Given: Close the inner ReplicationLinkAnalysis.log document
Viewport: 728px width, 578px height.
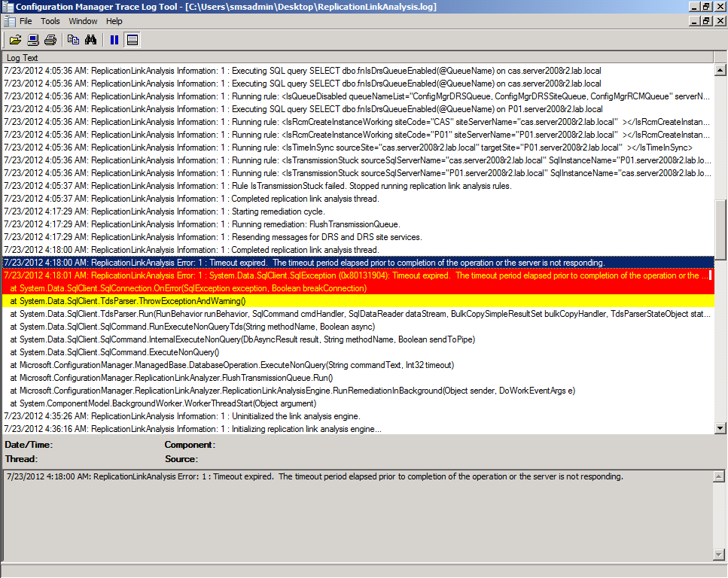Looking at the screenshot, I should [x=720, y=21].
